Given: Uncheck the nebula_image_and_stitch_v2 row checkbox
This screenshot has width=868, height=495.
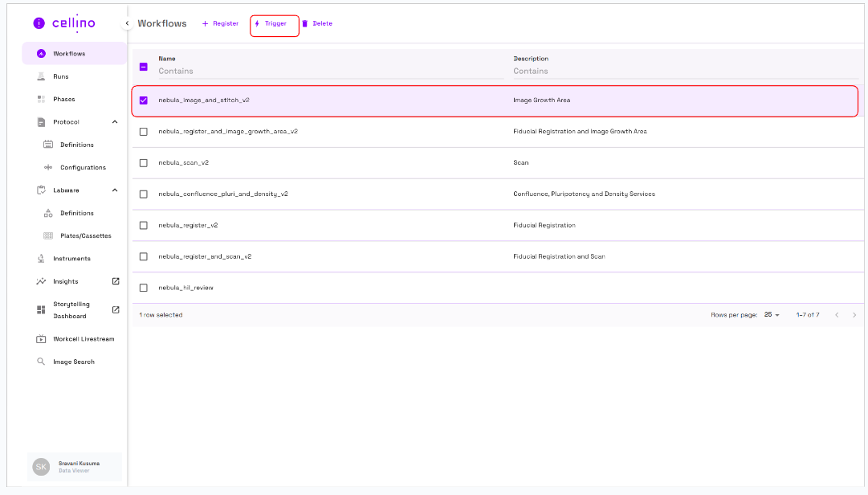Looking at the screenshot, I should 144,100.
